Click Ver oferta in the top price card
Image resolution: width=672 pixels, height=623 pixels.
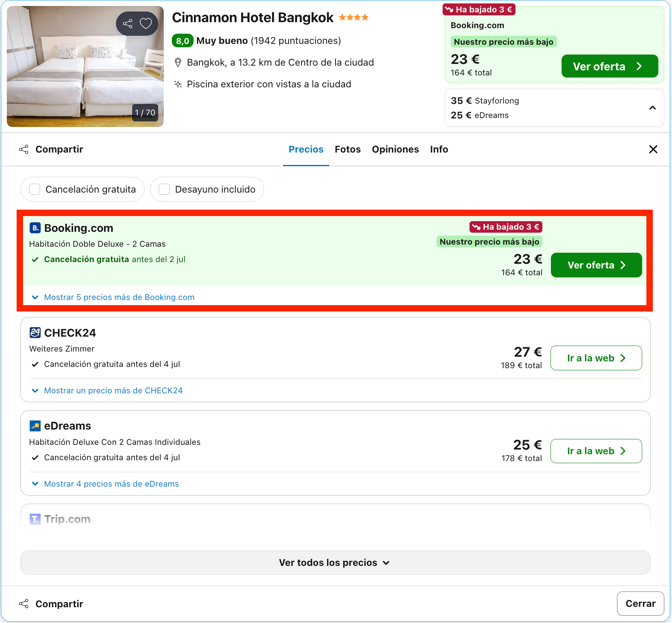(x=609, y=66)
